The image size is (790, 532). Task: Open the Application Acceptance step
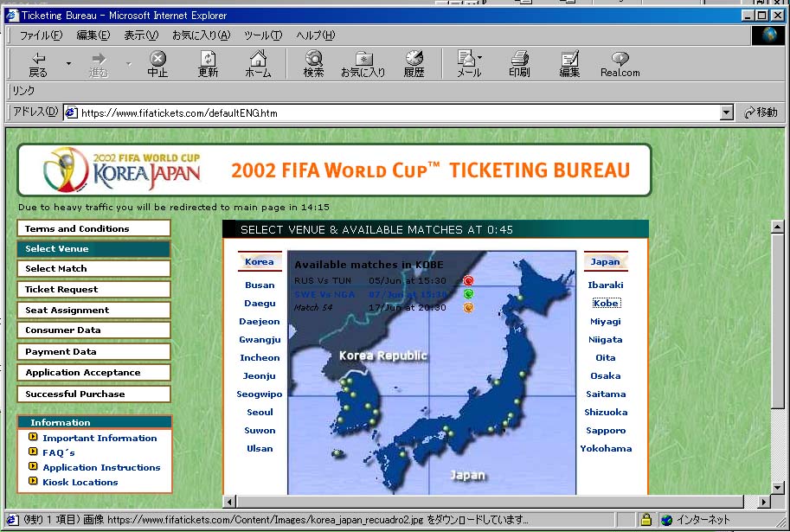pyautogui.click(x=93, y=372)
